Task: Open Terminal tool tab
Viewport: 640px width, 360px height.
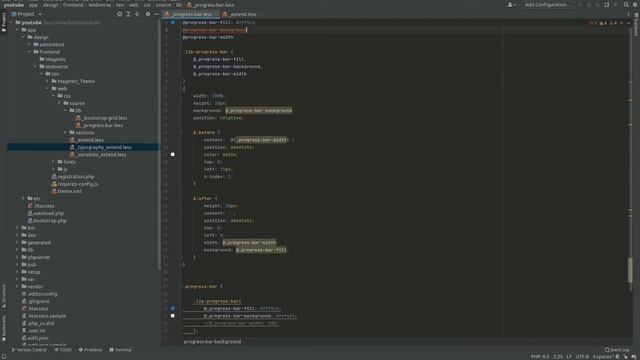Action: click(120, 350)
